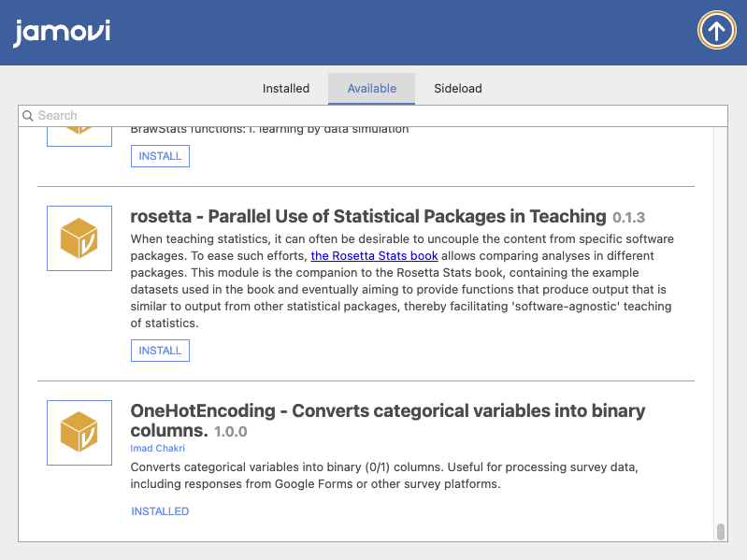Select the Available tab

[371, 89]
